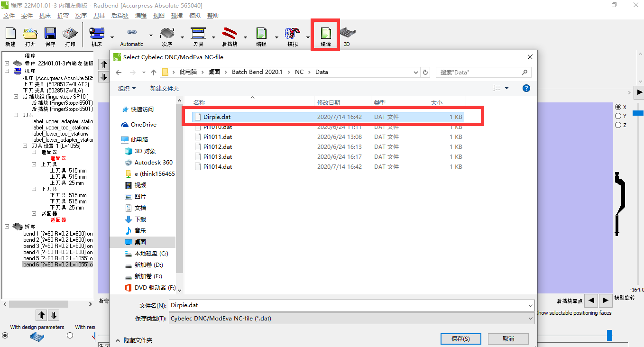644x347 pixels.
Task: Click the Automatic chain-link toolbar icon
Action: [x=131, y=32]
